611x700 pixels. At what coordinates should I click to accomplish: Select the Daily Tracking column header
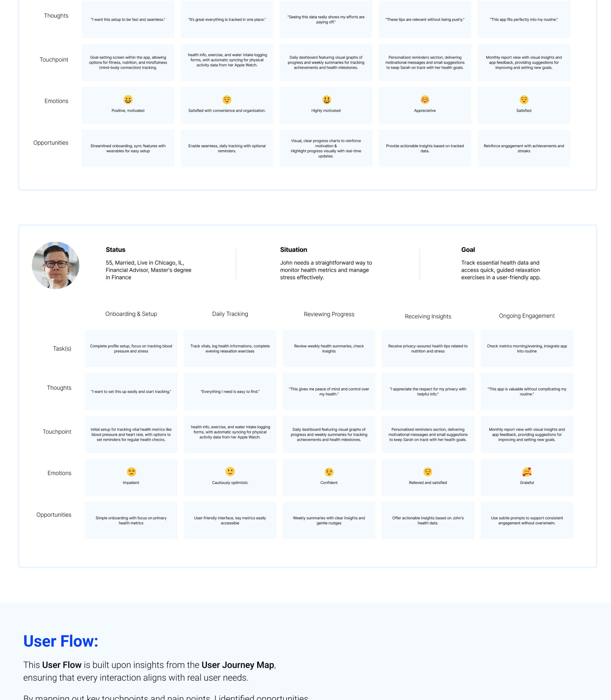click(x=230, y=314)
